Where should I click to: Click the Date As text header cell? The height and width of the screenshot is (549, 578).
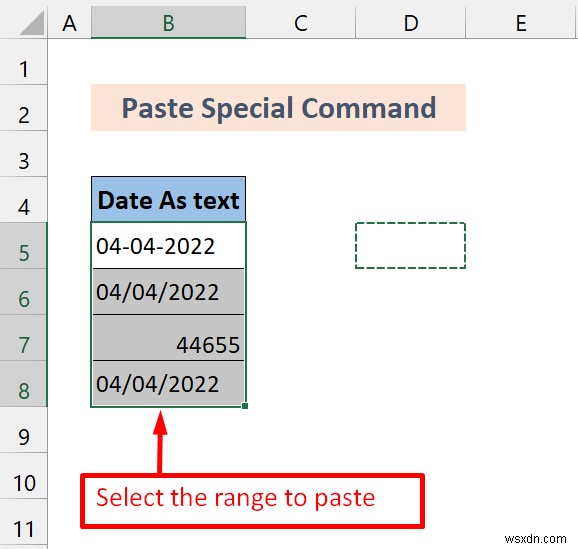(x=168, y=199)
